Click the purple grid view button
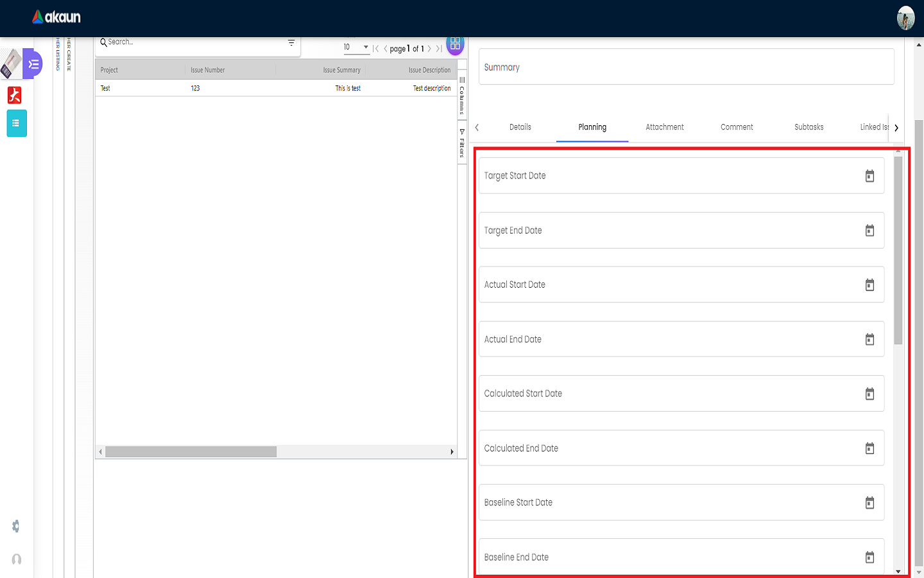The height and width of the screenshot is (578, 924). (x=455, y=44)
